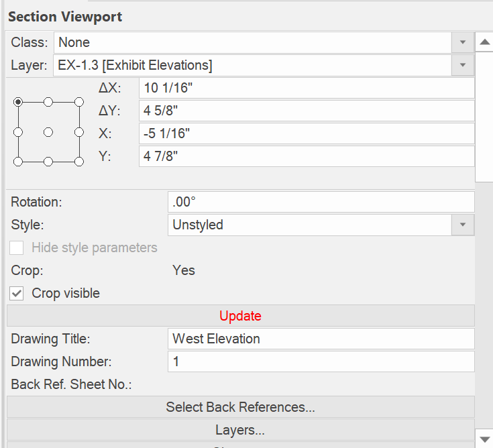This screenshot has height=448, width=493.
Task: Select the top-left anchor point radio button
Action: pyautogui.click(x=18, y=102)
